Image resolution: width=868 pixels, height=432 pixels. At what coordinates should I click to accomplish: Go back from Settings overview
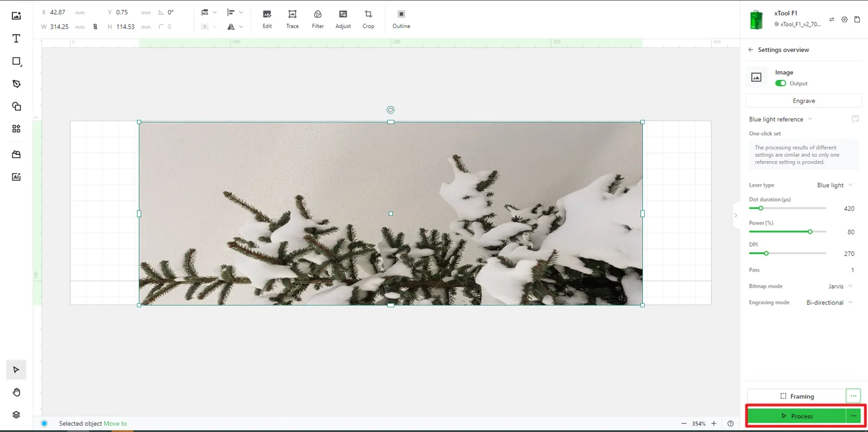pos(751,50)
